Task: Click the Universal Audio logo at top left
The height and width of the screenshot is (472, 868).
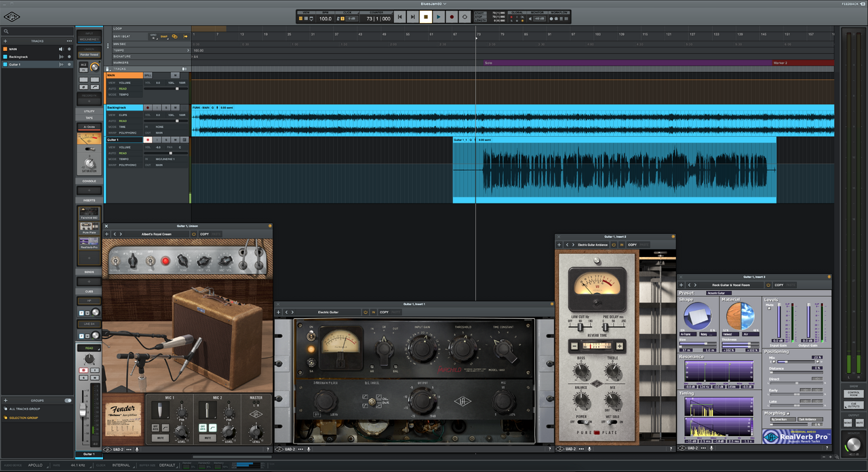Action: [12, 17]
